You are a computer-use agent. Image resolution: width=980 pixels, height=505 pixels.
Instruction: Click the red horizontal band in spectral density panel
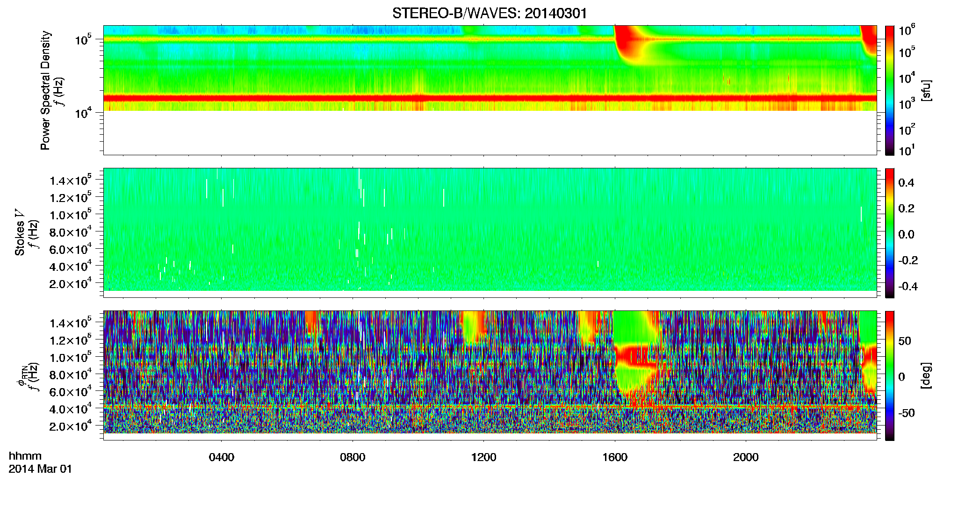point(490,98)
